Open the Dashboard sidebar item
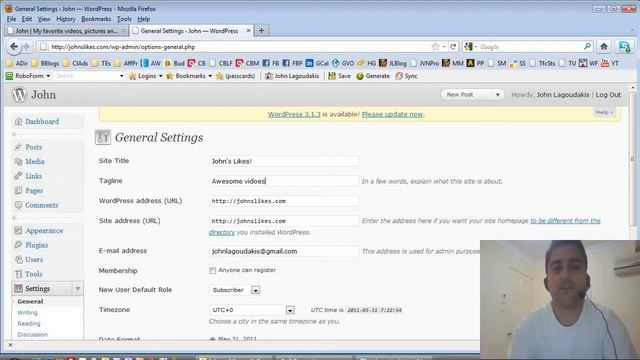 point(42,122)
